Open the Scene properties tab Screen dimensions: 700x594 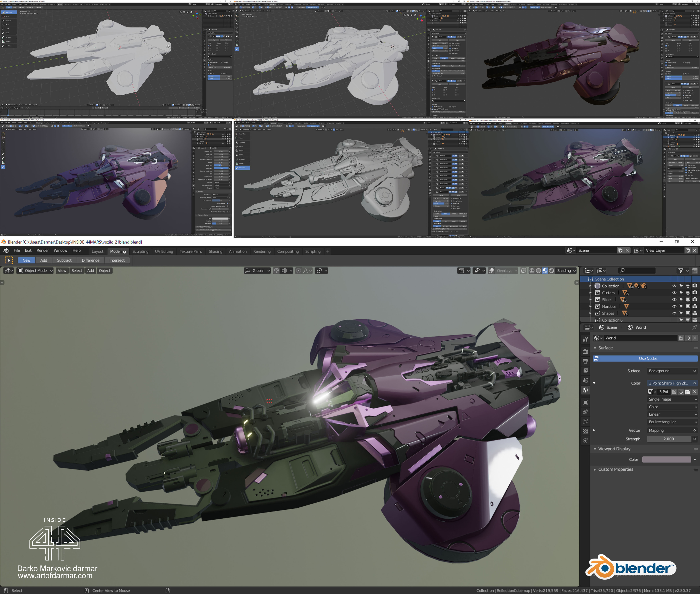(586, 380)
